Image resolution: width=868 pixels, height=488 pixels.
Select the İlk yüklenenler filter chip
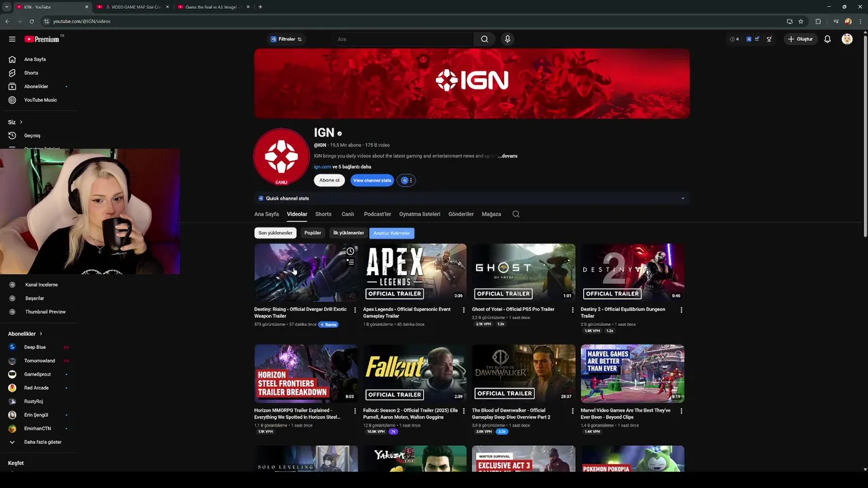click(349, 233)
